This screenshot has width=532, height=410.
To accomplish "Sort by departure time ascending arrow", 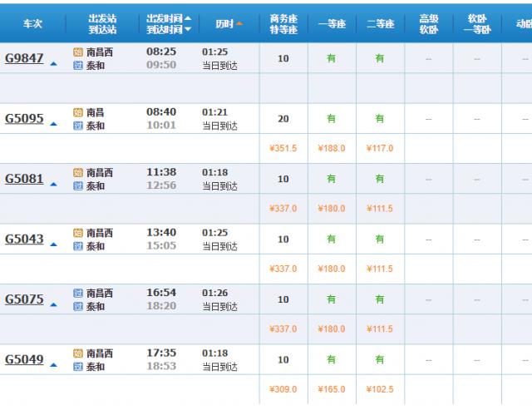I will 188,18.
